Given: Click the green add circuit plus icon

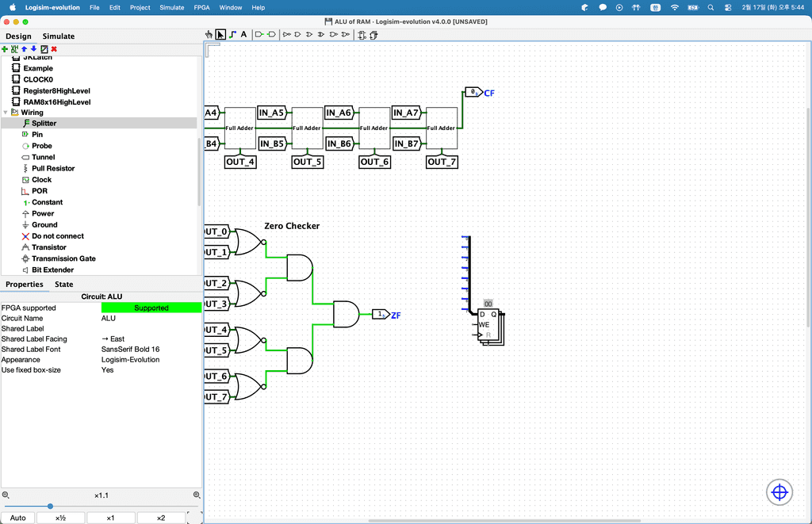Looking at the screenshot, I should pyautogui.click(x=5, y=49).
